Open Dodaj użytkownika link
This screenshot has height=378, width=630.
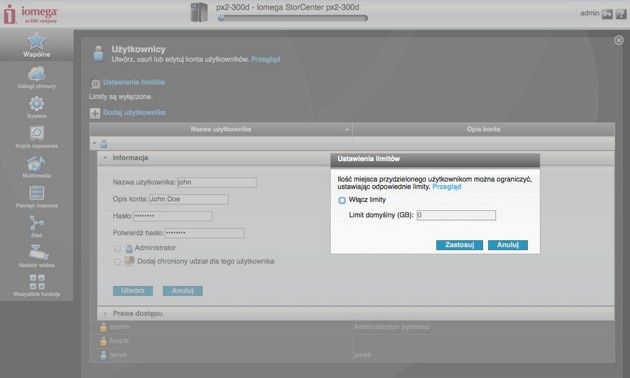[134, 112]
